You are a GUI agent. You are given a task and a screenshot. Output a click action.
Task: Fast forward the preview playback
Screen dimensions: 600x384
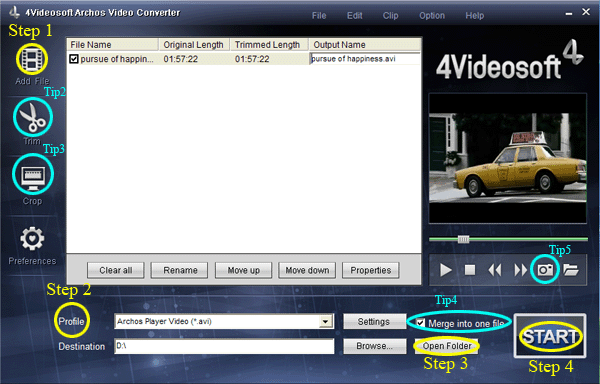tap(520, 270)
